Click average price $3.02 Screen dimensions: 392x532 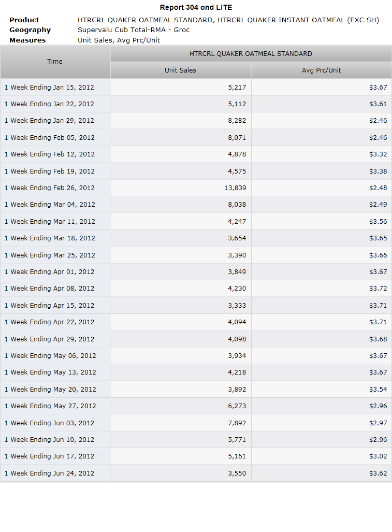click(x=378, y=456)
